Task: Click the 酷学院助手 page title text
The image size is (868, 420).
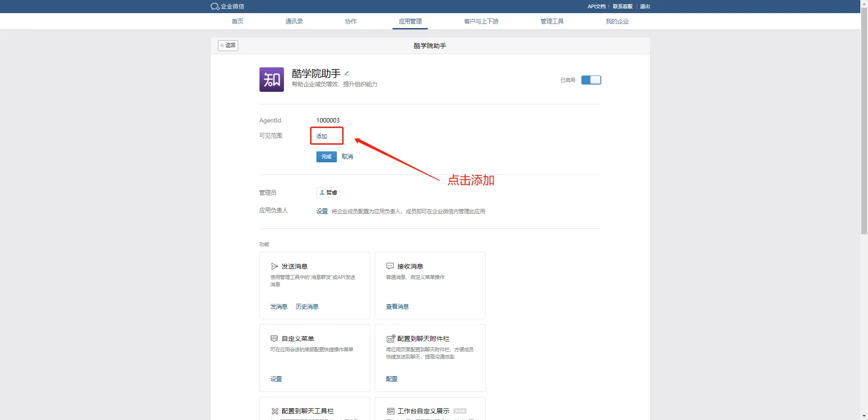Action: point(430,46)
